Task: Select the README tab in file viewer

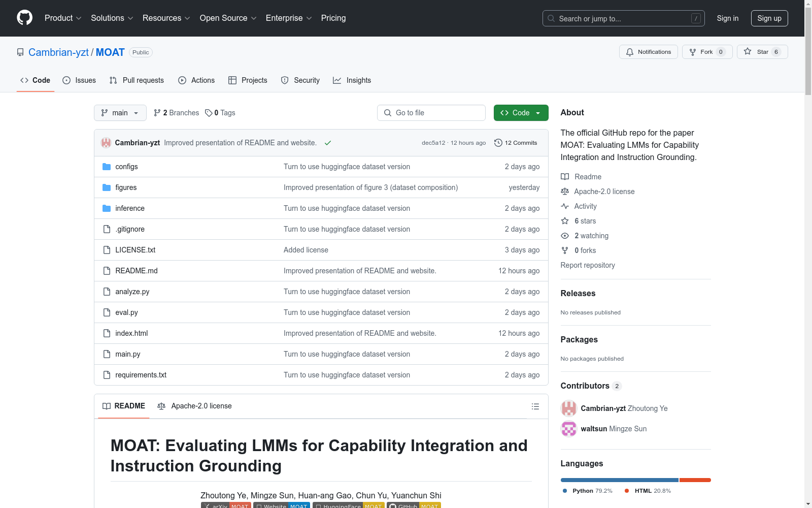Action: 124,406
